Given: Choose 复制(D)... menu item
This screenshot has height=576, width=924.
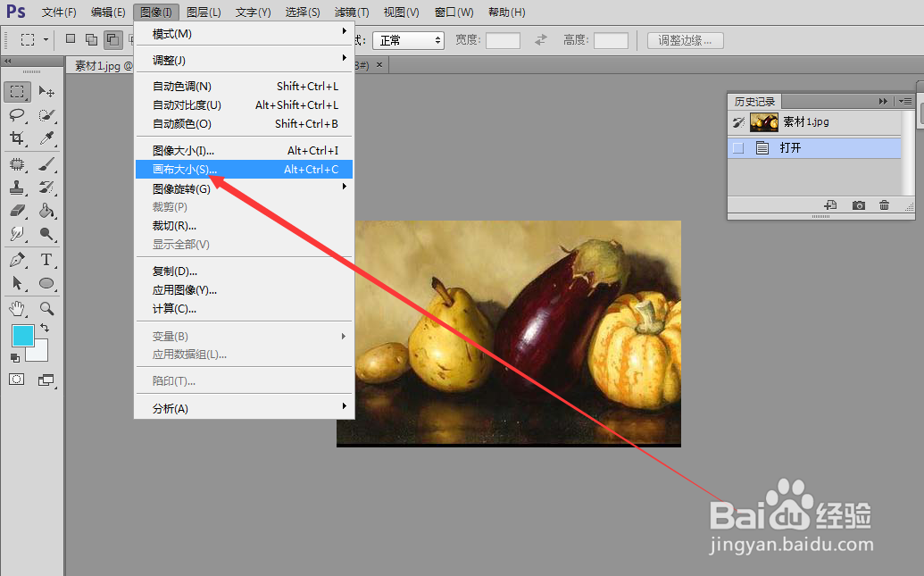Looking at the screenshot, I should pyautogui.click(x=244, y=271).
